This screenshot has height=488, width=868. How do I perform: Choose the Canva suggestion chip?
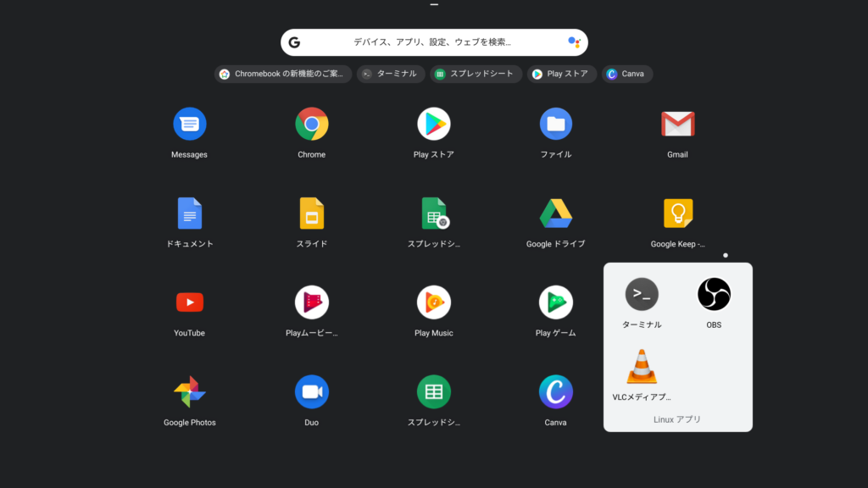coord(627,75)
